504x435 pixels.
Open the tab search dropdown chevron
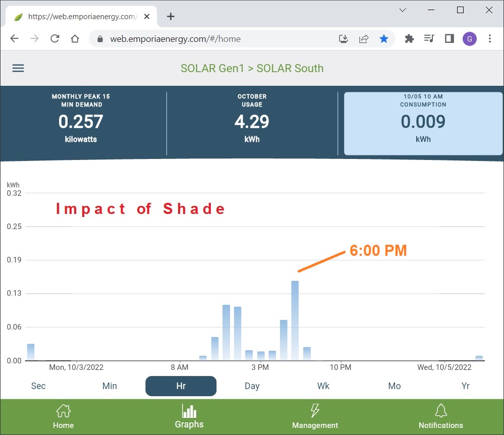pos(403,10)
